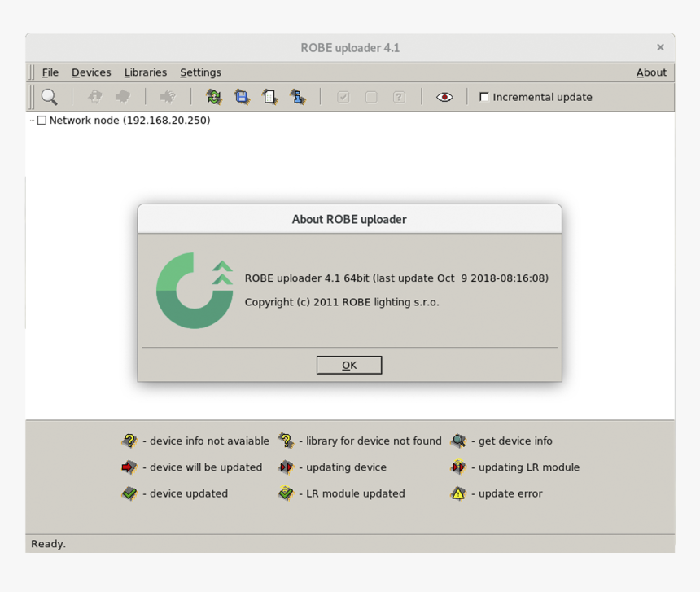This screenshot has height=592, width=700.
Task: Open the File menu
Action: coord(50,72)
